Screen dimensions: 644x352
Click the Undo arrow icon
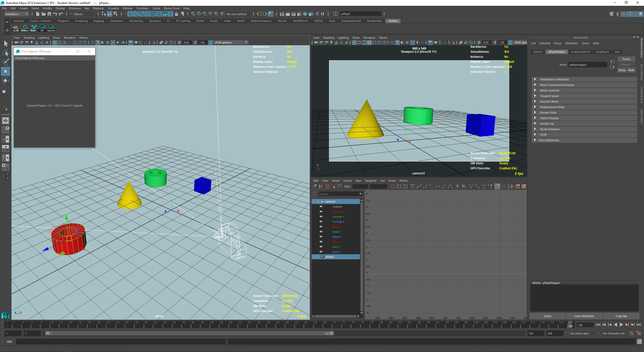pos(55,14)
